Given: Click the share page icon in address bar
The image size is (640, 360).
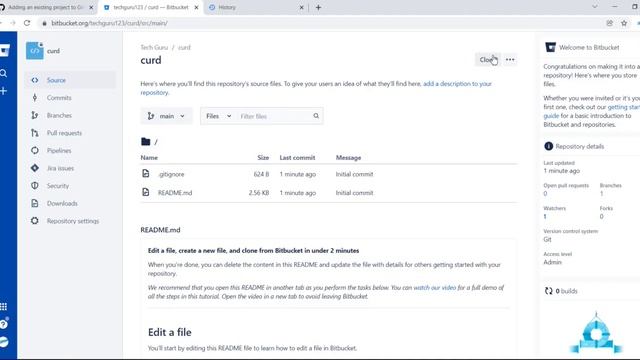Looking at the screenshot, I should click(x=609, y=23).
